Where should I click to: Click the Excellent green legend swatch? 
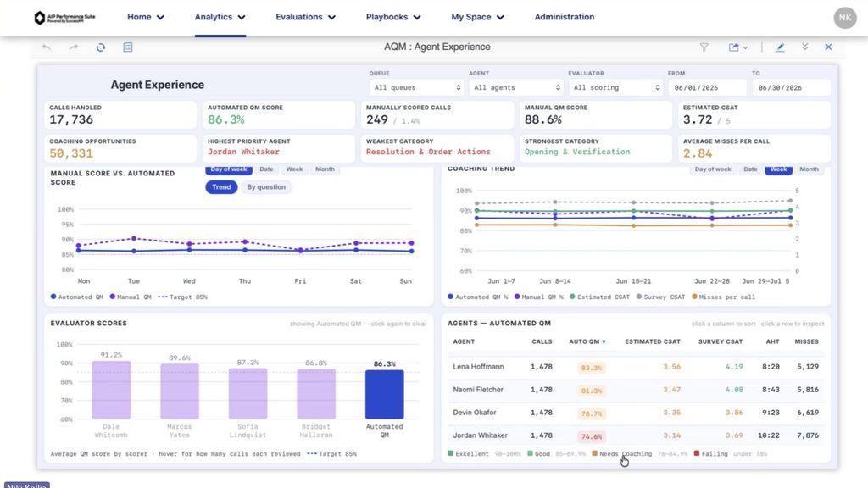coord(451,454)
